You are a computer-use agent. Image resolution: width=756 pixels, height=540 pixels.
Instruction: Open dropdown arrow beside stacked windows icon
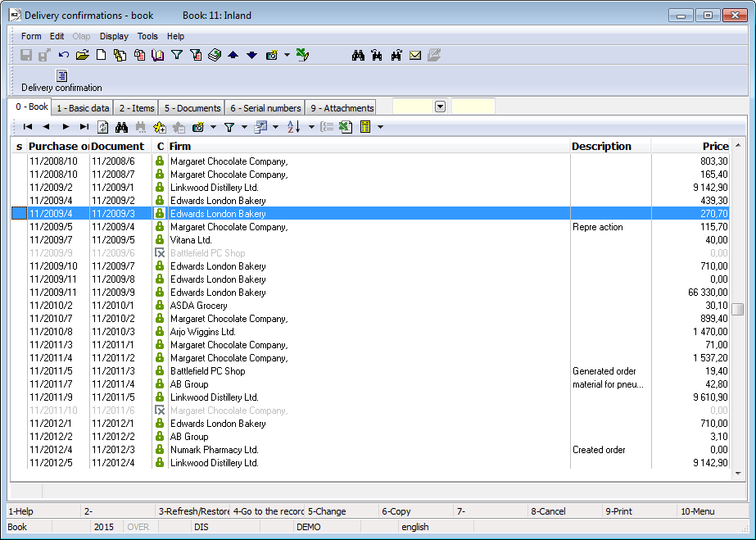click(276, 127)
